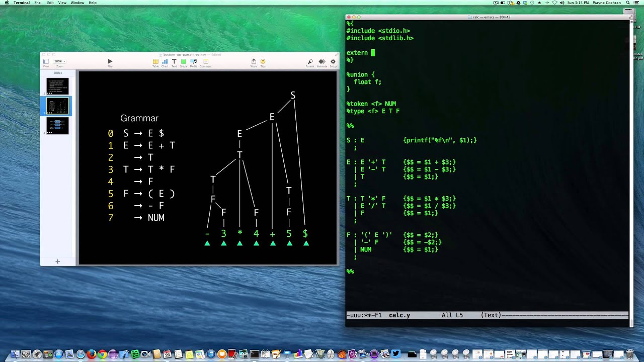Open the Format inspector in Keynote
The height and width of the screenshot is (362, 644).
point(310,62)
